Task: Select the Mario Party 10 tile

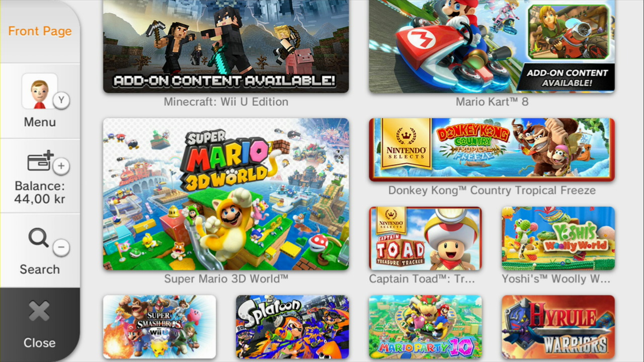Action: click(425, 327)
